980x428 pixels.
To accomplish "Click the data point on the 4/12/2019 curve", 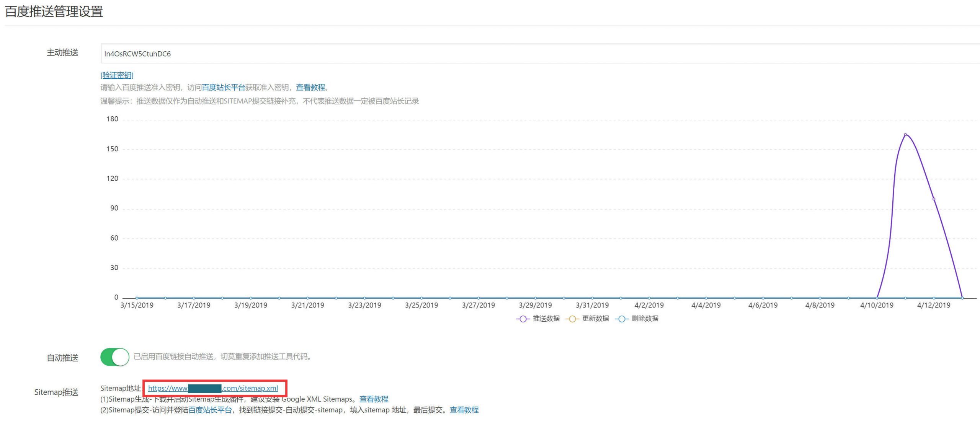I will [x=934, y=199].
